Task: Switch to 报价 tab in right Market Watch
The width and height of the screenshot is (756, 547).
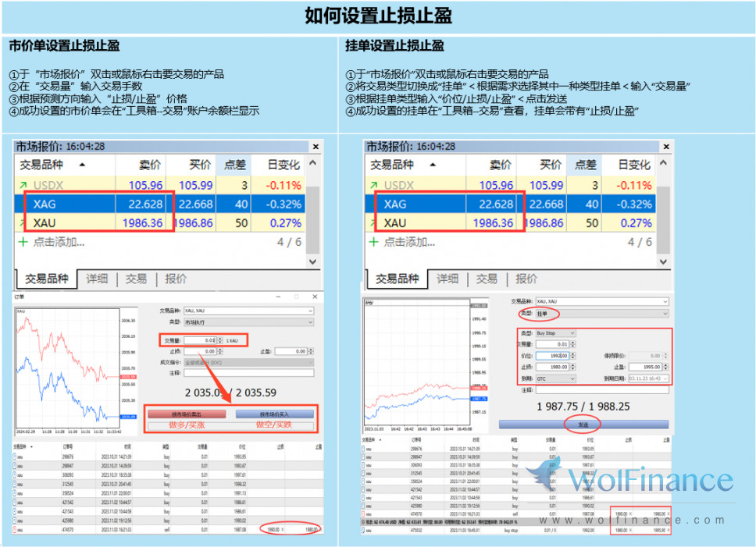Action: 526,279
